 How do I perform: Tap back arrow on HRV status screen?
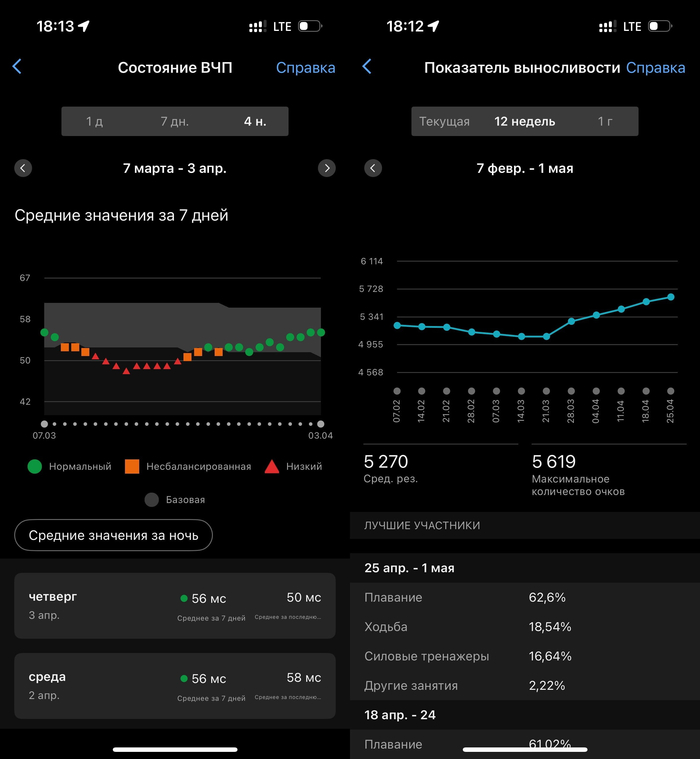point(17,67)
